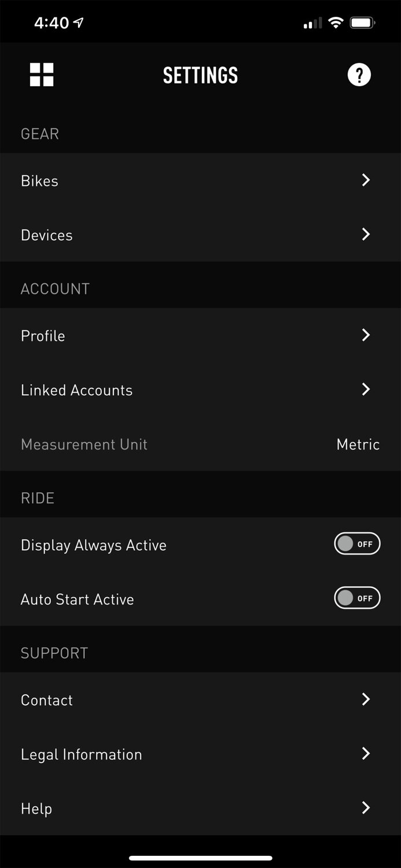Toggle Display Always Active switch
Viewport: 401px width, 868px height.
pyautogui.click(x=357, y=544)
